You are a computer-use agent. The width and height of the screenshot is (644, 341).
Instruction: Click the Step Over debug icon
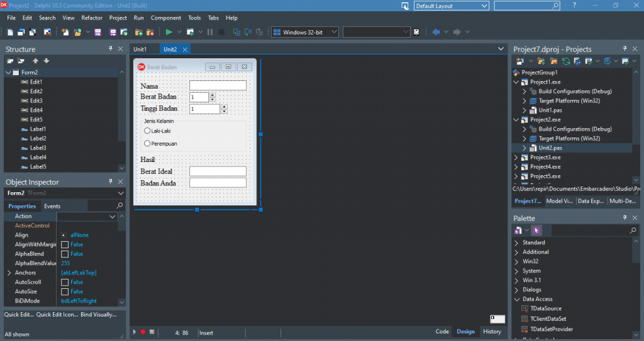pos(248,32)
